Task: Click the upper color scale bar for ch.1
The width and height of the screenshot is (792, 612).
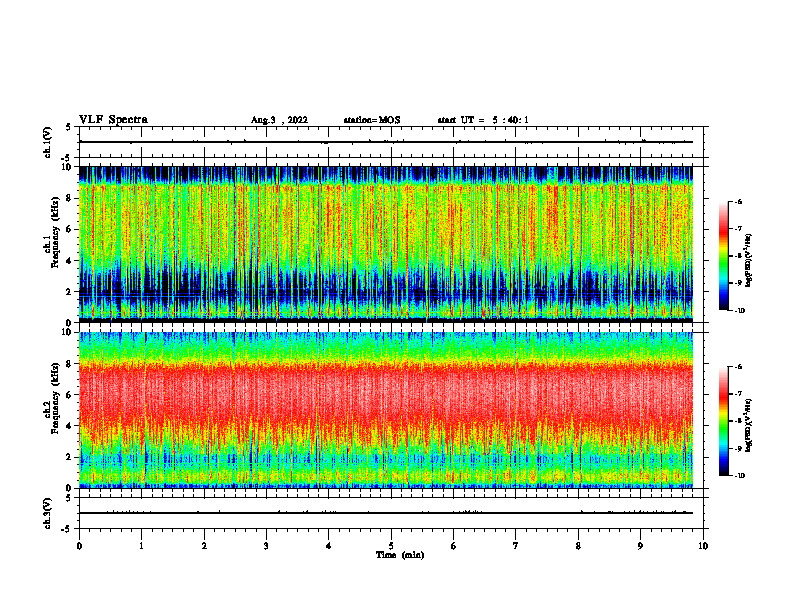Action: pyautogui.click(x=723, y=256)
